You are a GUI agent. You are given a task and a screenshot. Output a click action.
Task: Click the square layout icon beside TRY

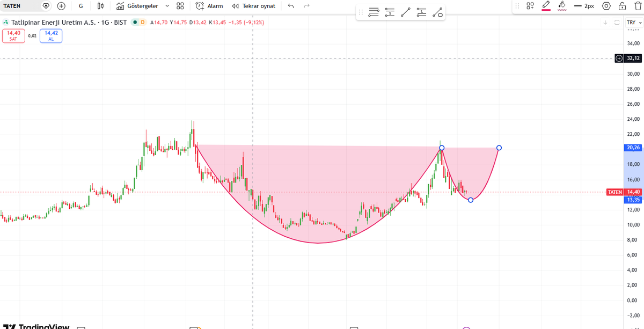point(617,23)
